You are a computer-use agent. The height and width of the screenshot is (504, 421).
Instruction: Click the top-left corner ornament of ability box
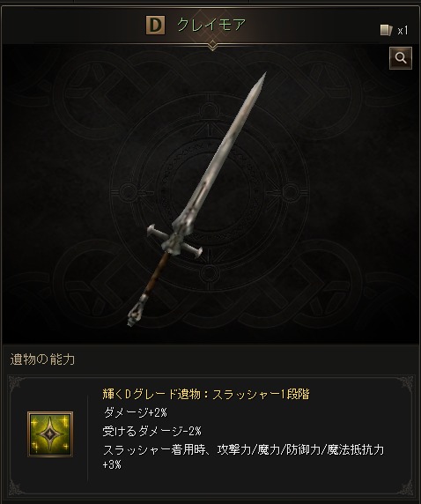16,384
